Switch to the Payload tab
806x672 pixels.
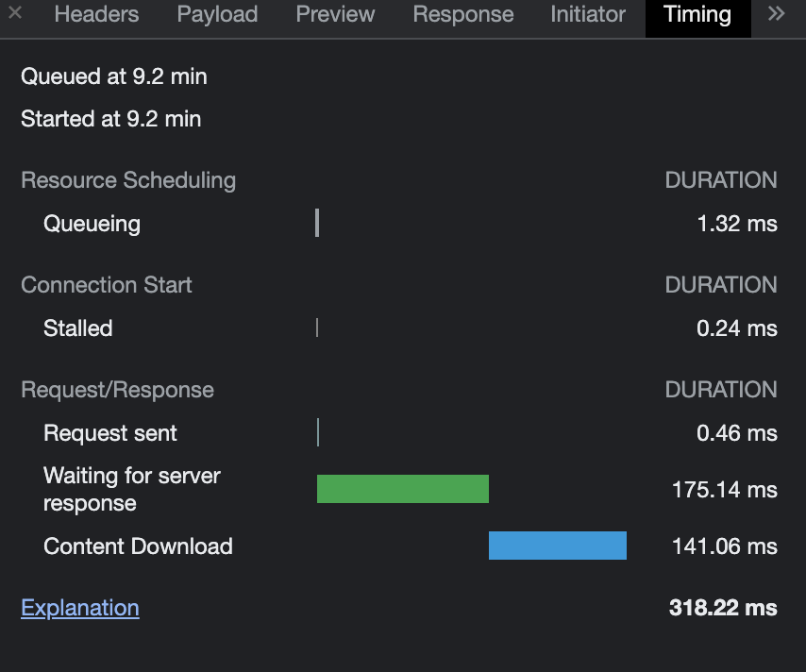click(217, 14)
